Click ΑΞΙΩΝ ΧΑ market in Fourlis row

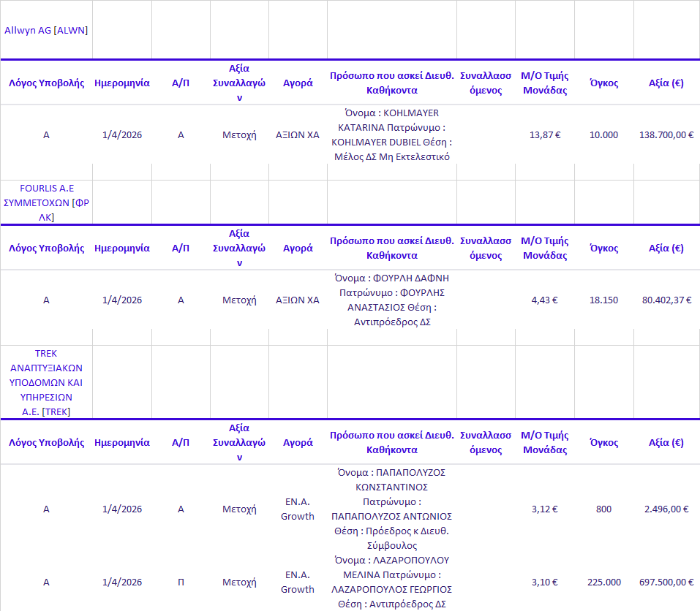[297, 300]
